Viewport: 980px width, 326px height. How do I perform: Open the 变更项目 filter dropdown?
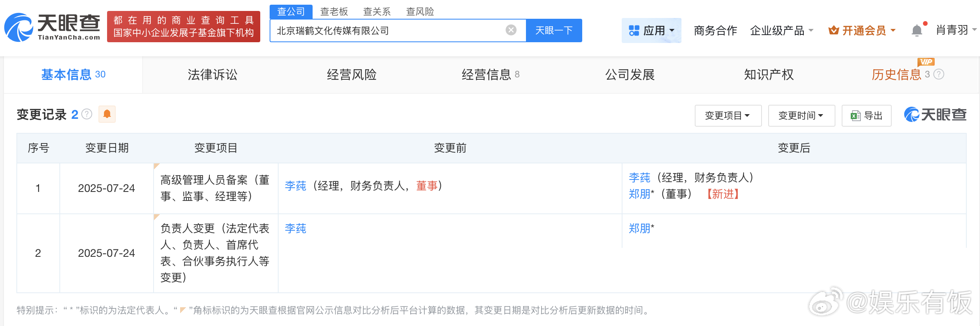point(728,116)
